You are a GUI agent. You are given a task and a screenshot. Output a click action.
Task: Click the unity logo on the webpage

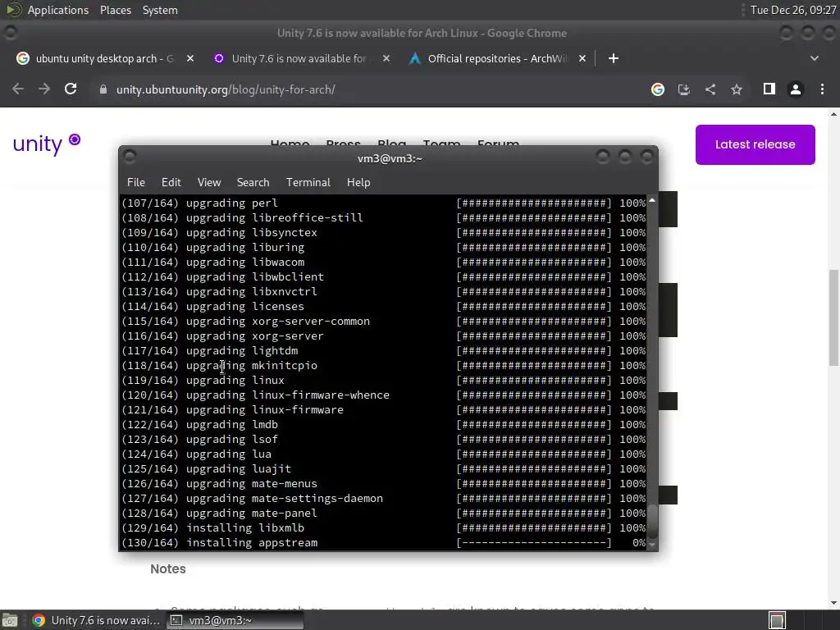pos(46,143)
